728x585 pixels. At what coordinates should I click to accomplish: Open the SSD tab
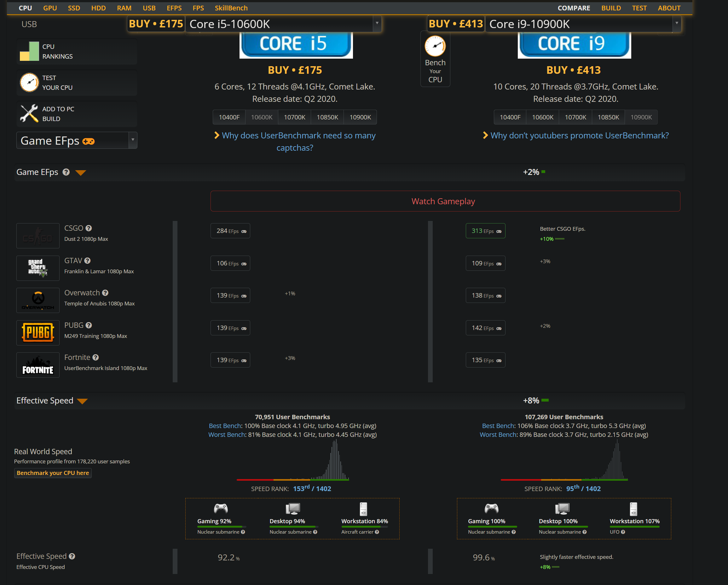[x=74, y=8]
